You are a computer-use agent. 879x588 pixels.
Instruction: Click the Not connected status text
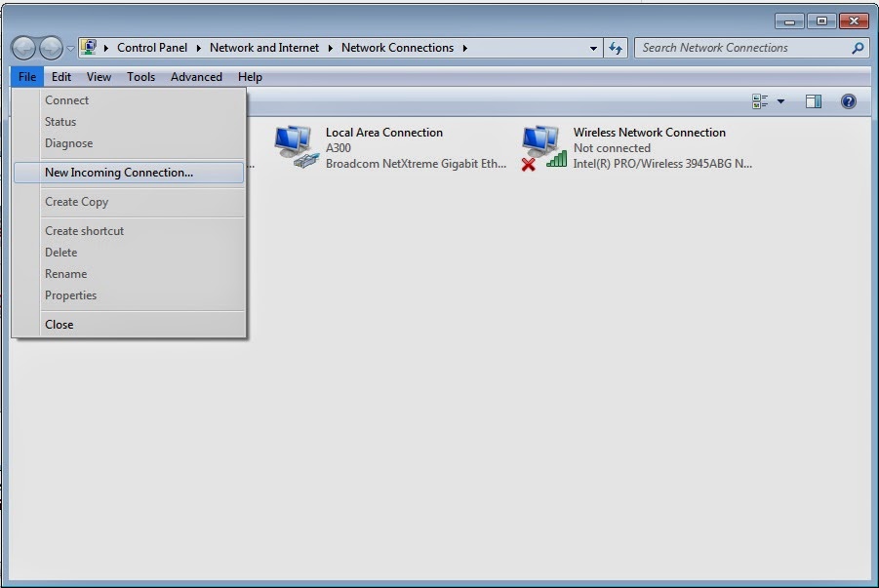point(612,148)
